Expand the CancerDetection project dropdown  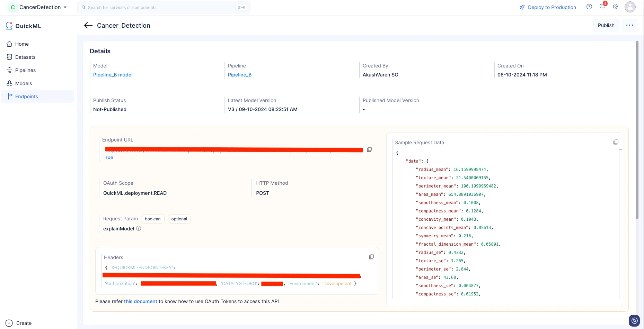pyautogui.click(x=65, y=7)
